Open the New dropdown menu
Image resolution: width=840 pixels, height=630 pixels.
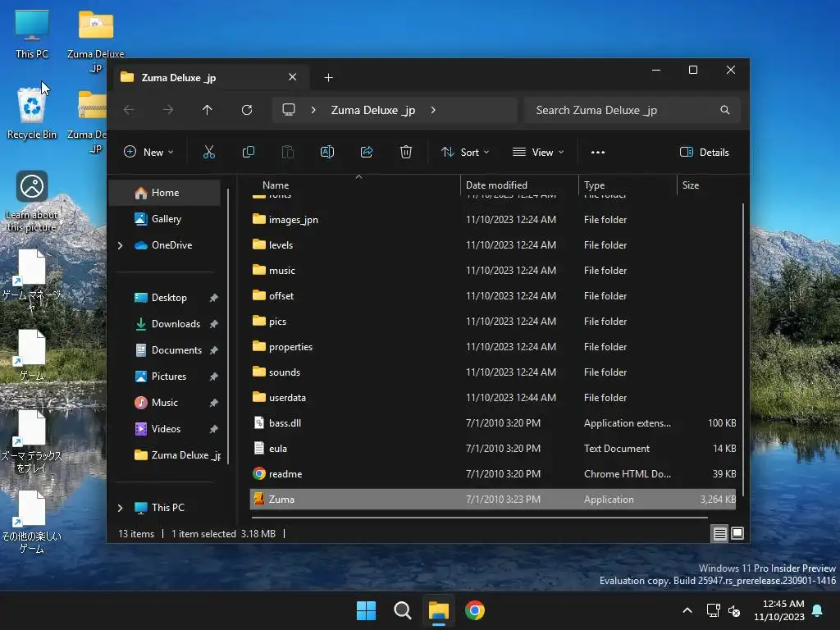pos(148,152)
